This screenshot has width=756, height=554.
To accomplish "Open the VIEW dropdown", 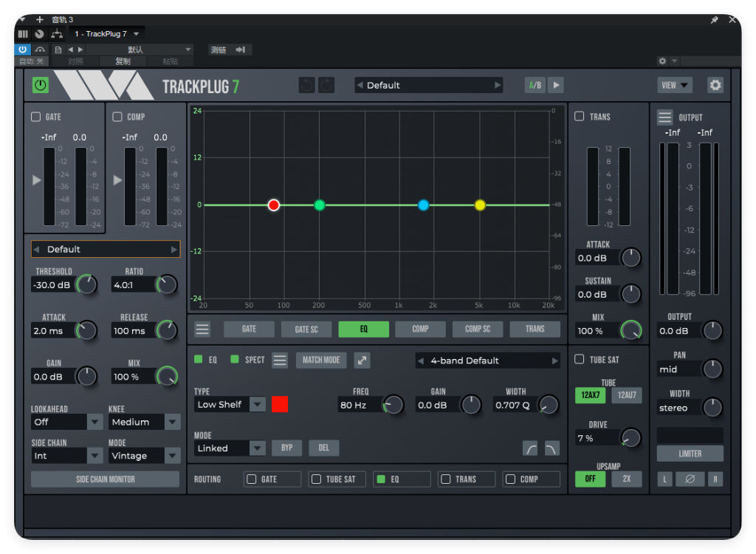I will [x=675, y=86].
